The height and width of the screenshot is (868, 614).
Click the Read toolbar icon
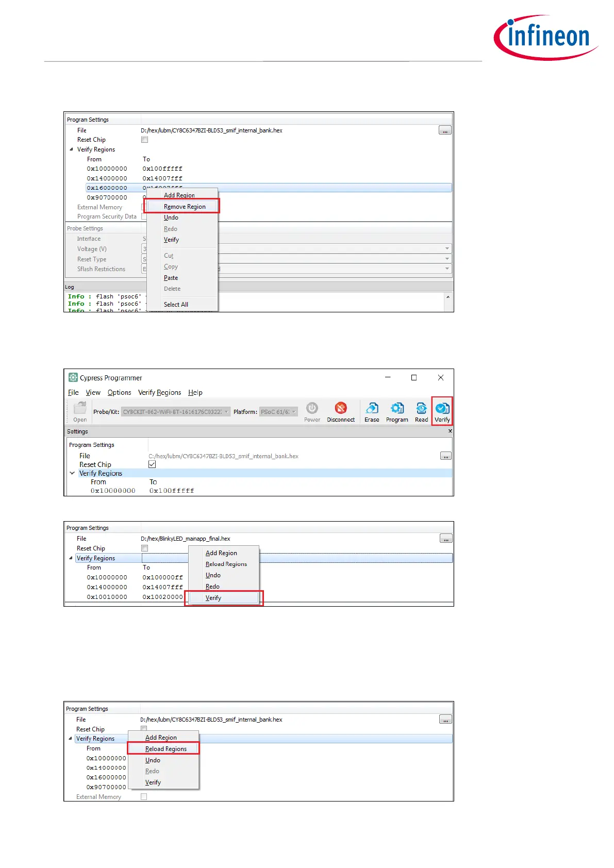click(x=421, y=408)
